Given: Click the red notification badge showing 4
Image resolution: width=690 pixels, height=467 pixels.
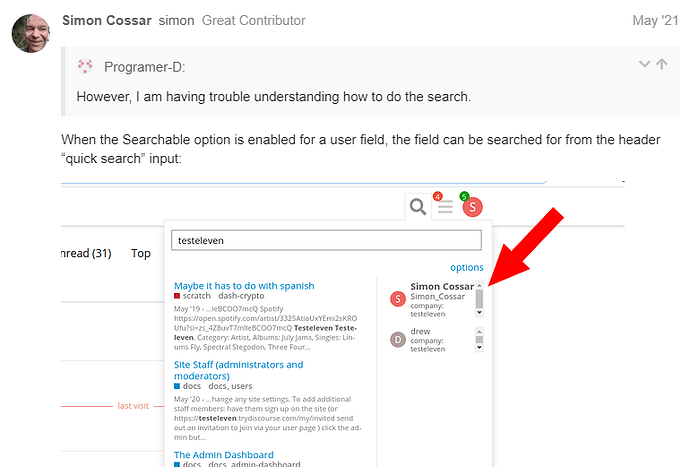Looking at the screenshot, I should (x=437, y=196).
